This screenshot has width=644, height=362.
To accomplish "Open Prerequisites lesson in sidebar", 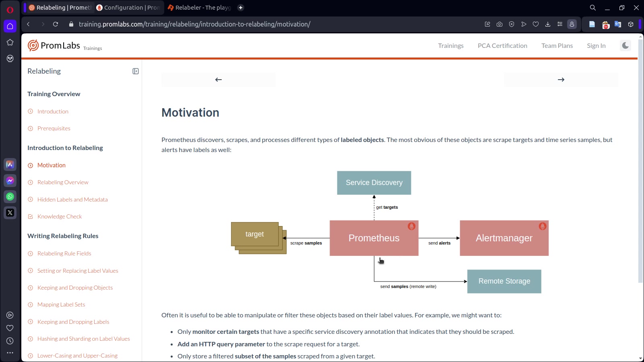I will point(54,128).
